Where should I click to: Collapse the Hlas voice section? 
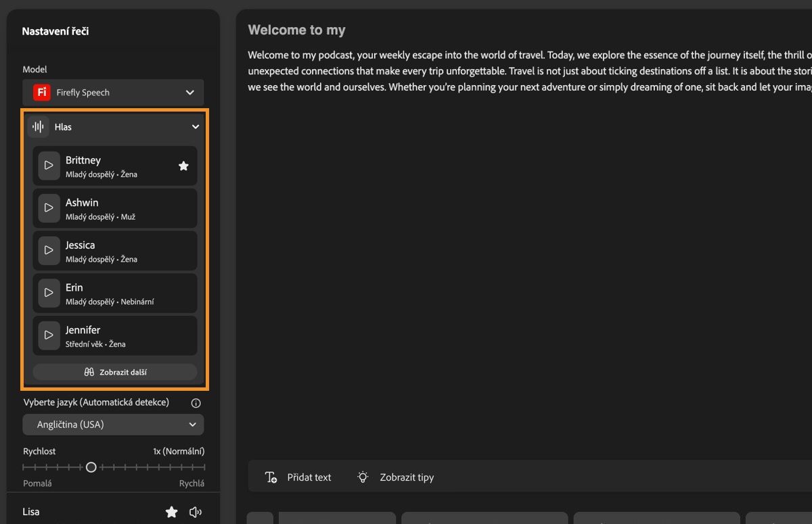[196, 126]
